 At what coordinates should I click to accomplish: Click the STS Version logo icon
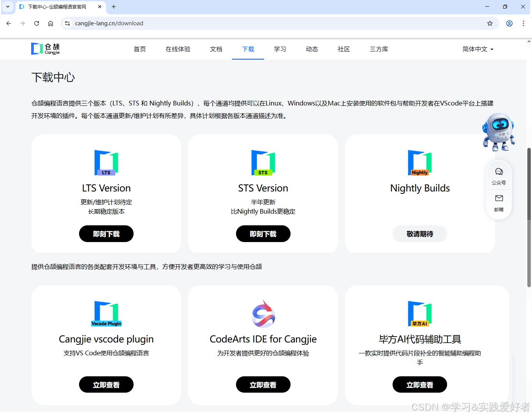[x=263, y=163]
